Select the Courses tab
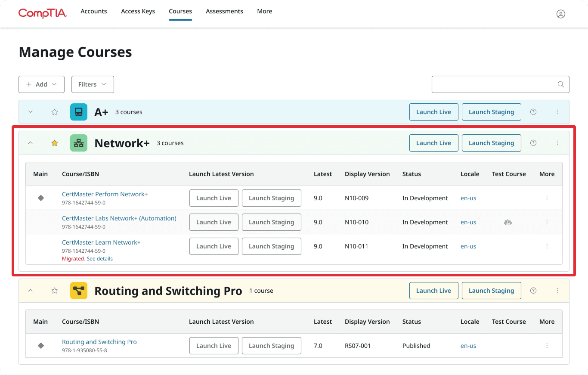The width and height of the screenshot is (588, 375). [x=180, y=11]
